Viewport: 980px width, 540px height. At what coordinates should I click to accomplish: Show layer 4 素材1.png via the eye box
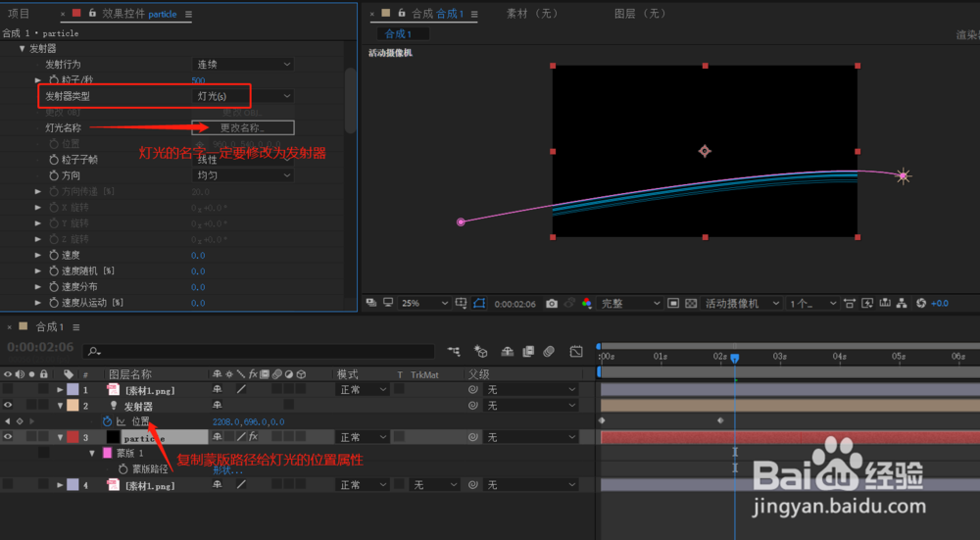click(8, 484)
